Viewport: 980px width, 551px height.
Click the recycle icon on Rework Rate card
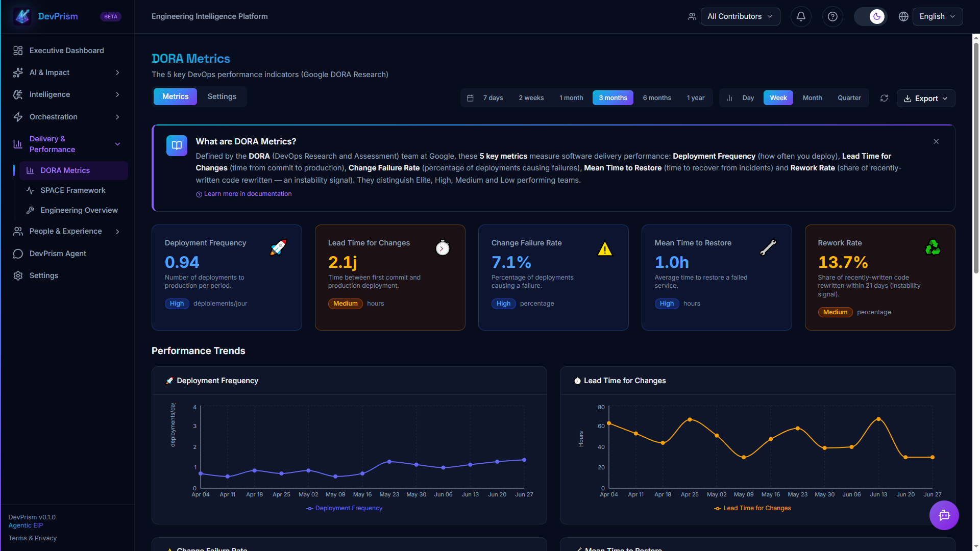point(933,247)
